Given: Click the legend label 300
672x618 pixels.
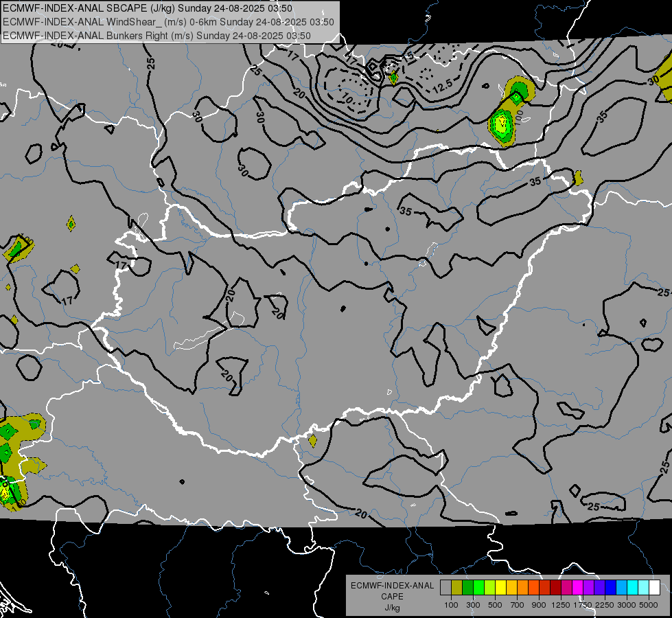Looking at the screenshot, I should pyautogui.click(x=473, y=606).
